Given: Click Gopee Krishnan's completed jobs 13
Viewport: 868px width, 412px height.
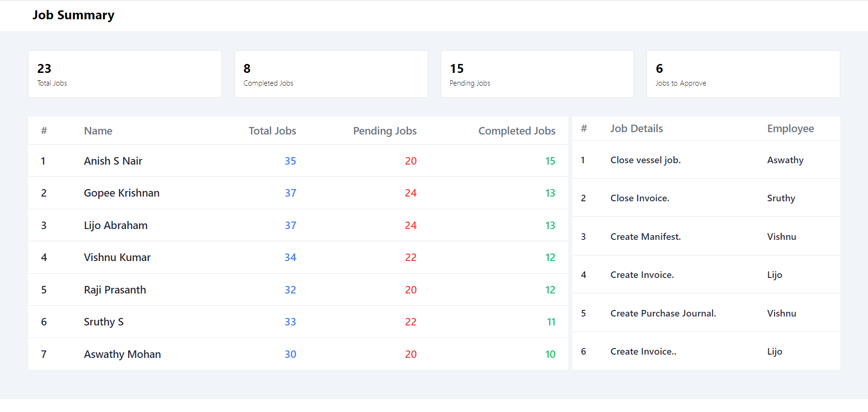Looking at the screenshot, I should click(x=550, y=193).
